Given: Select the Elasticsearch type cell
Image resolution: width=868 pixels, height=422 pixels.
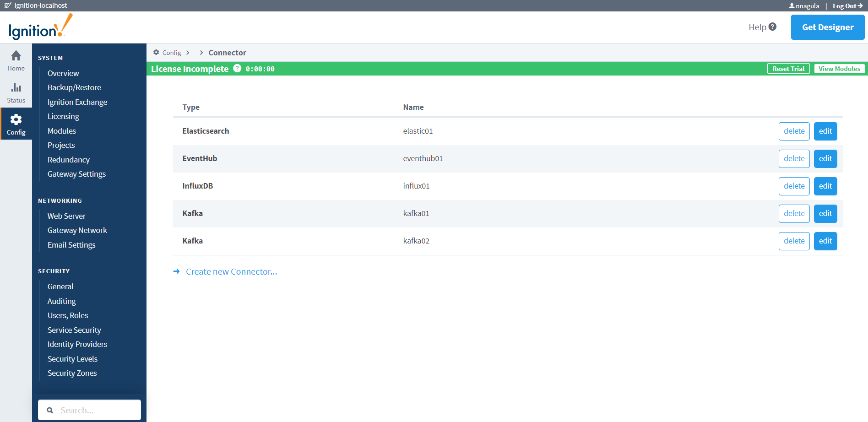Looking at the screenshot, I should point(206,131).
